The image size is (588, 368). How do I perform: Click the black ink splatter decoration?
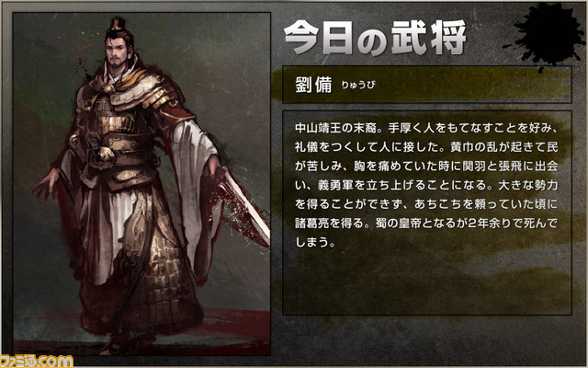click(545, 34)
